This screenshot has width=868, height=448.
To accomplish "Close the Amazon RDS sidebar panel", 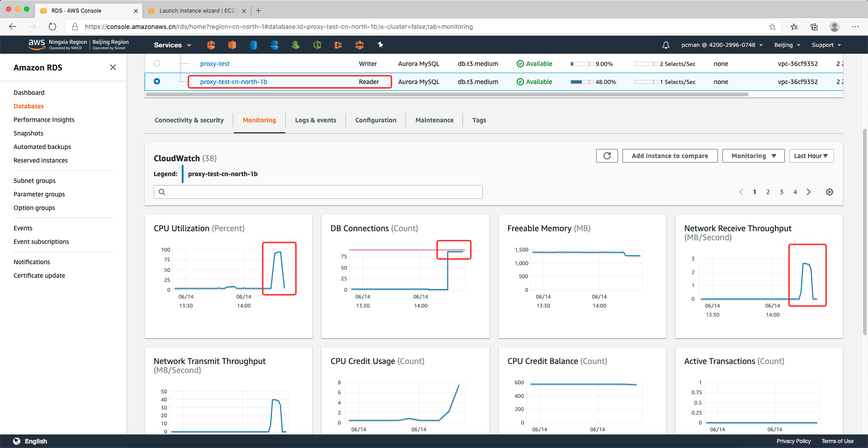I will coord(113,67).
